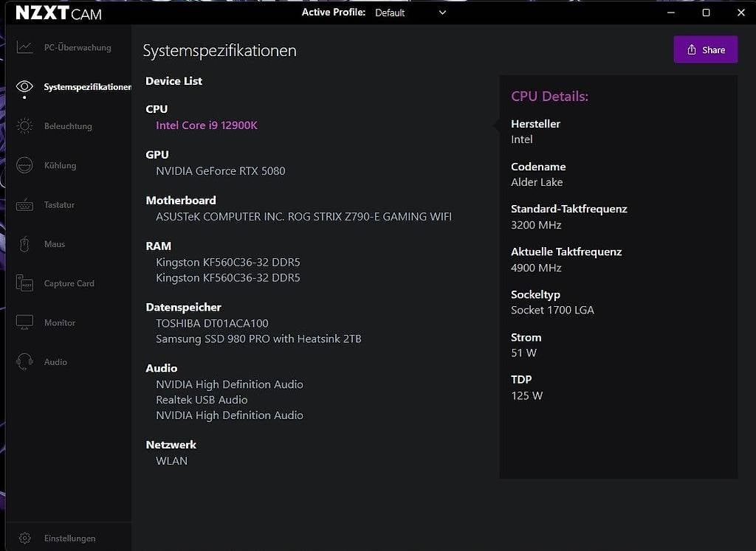Click the PC-Überwachung chart icon

(24, 47)
